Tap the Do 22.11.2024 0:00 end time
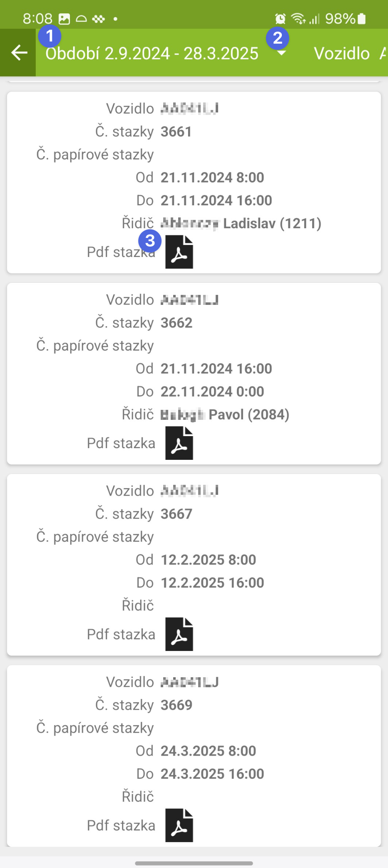Viewport: 388px width, 868px height. (212, 392)
